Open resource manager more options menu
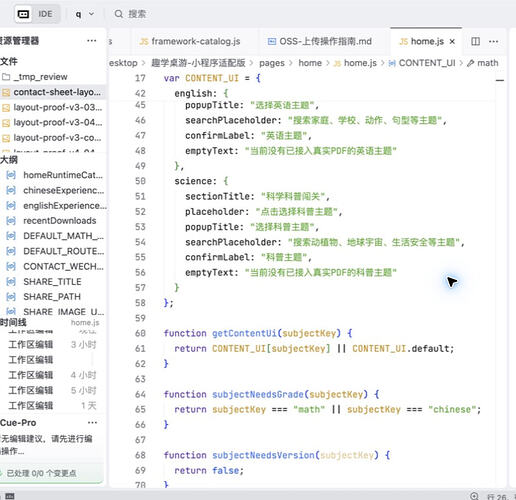 [92, 41]
